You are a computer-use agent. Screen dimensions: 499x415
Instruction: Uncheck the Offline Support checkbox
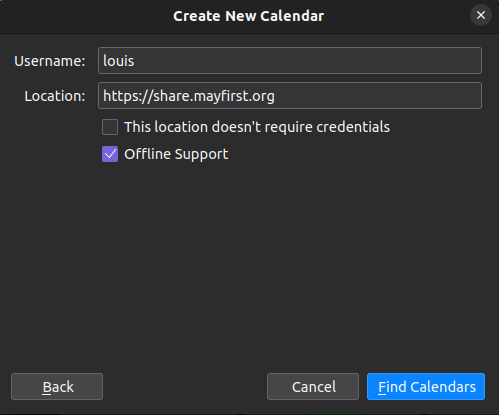tap(110, 154)
